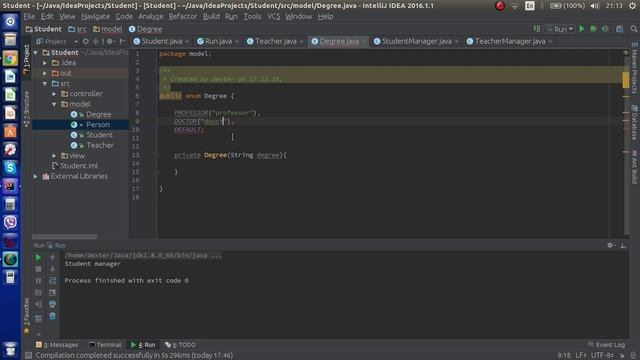Toggle the Ant Build side panel

point(635,167)
